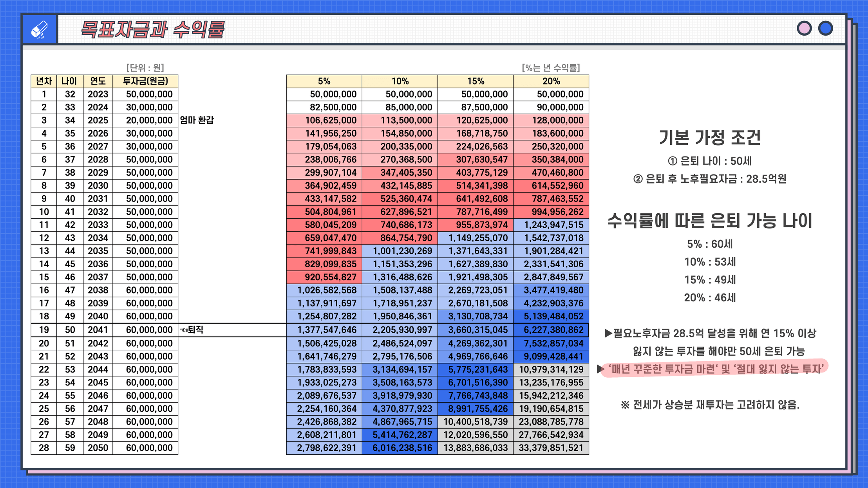Image resolution: width=868 pixels, height=488 pixels.
Task: Click the 노후필요자금 : 28.5억원 line
Action: [710, 179]
